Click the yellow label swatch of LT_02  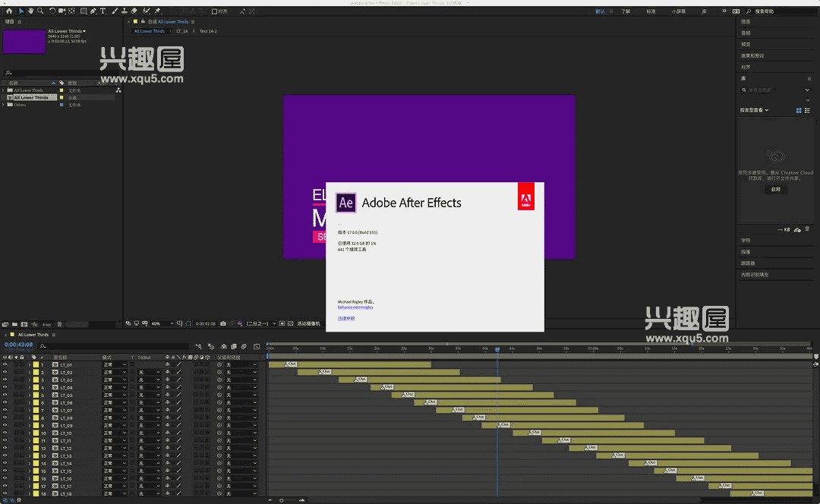click(x=36, y=372)
